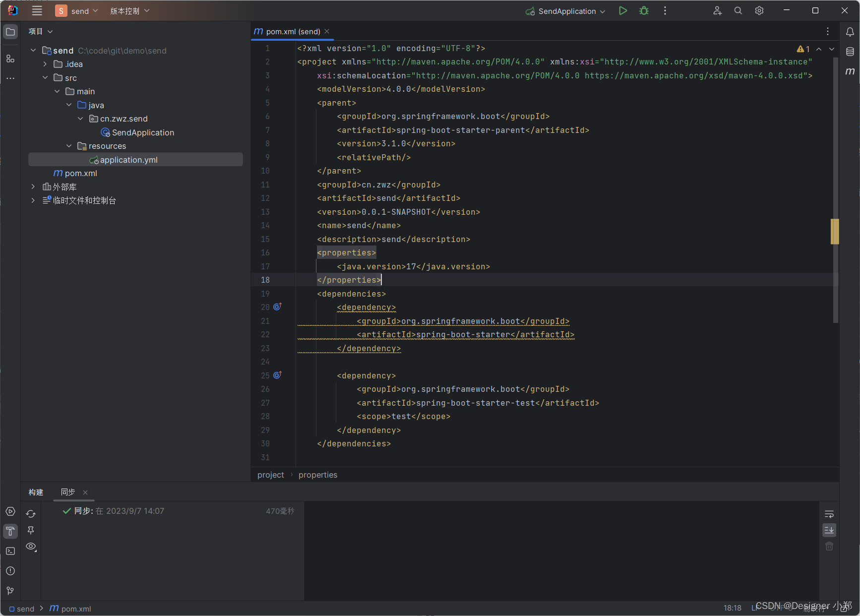860x616 pixels.
Task: Collapse the main folder
Action: (x=57, y=91)
